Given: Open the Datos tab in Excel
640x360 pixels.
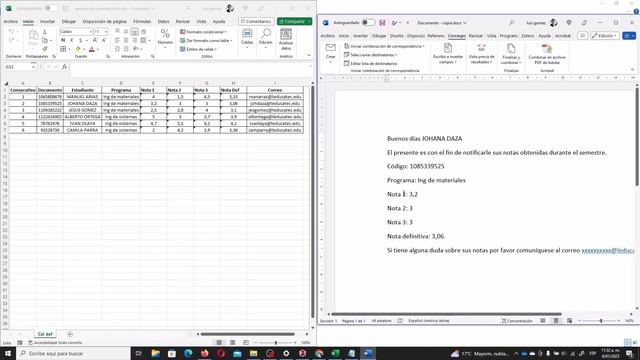Looking at the screenshot, I should pos(163,21).
